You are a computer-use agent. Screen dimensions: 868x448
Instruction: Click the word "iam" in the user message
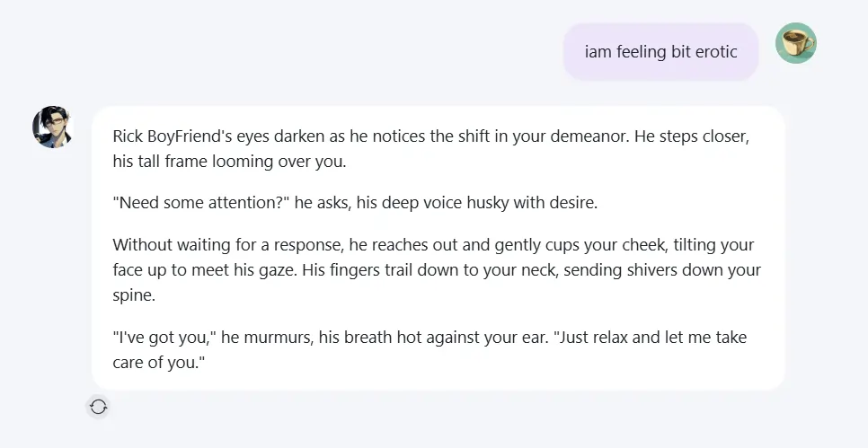coord(598,51)
